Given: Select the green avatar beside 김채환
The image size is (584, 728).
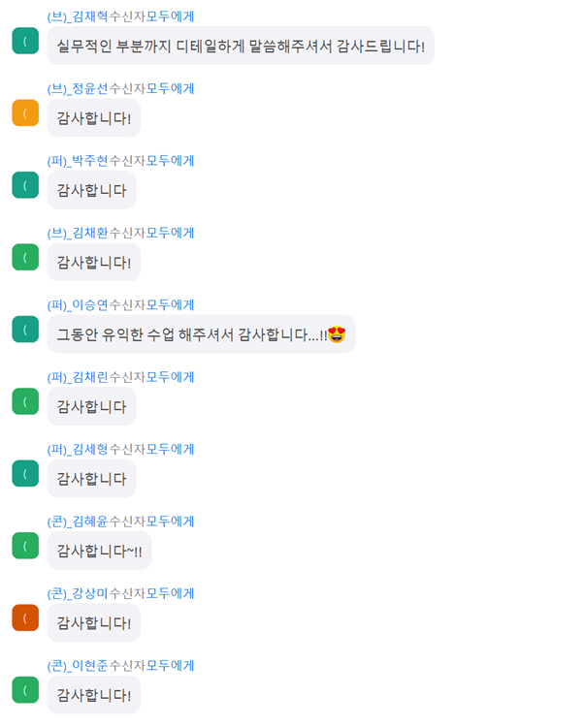Looking at the screenshot, I should click(25, 257).
